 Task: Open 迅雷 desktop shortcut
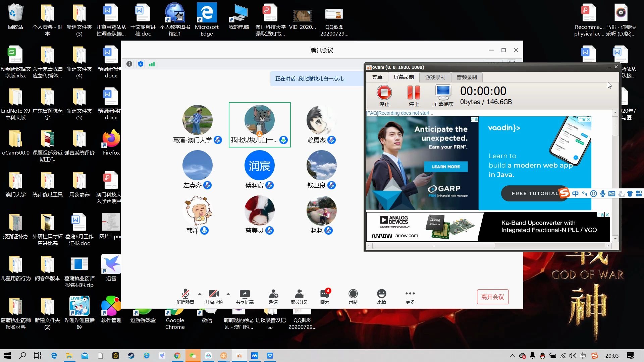[111, 267]
